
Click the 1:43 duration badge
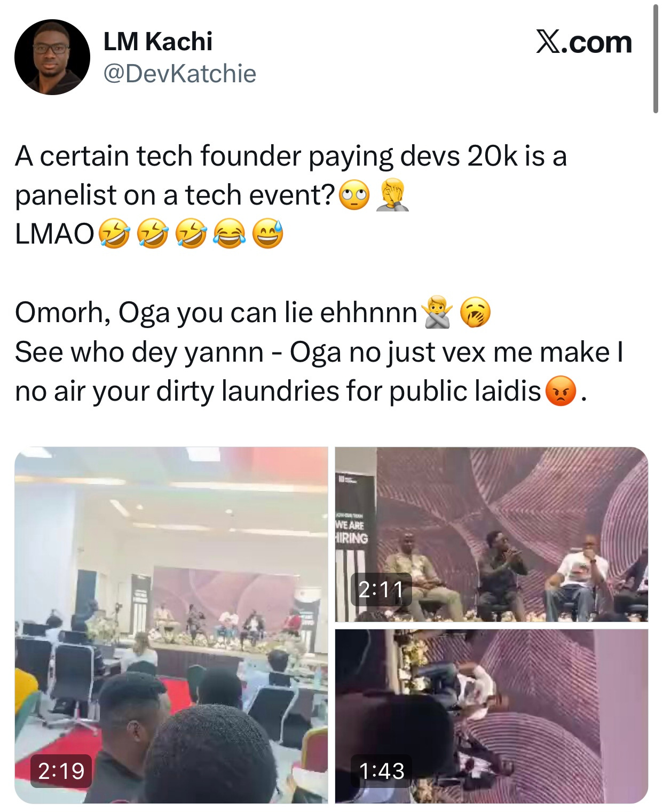point(381,771)
